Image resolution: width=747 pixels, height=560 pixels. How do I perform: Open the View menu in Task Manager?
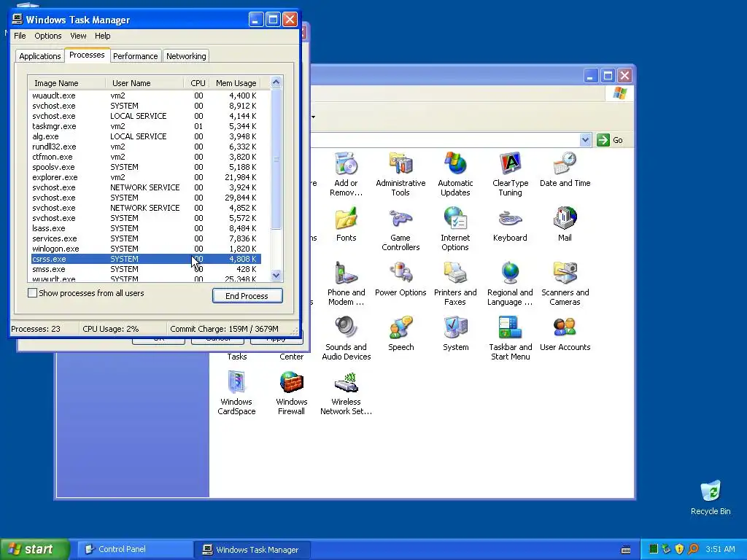[x=78, y=36]
